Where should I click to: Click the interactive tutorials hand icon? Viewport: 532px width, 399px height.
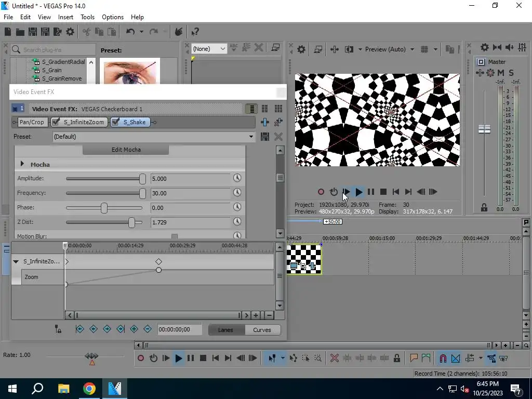point(179,32)
